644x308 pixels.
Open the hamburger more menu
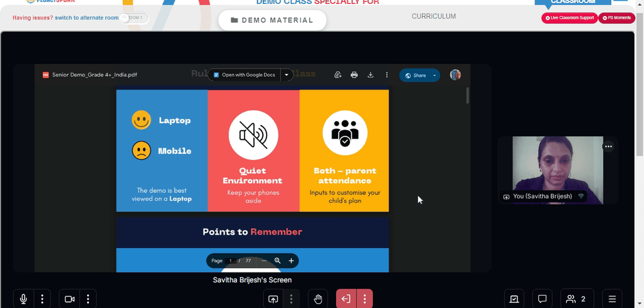tap(612, 299)
